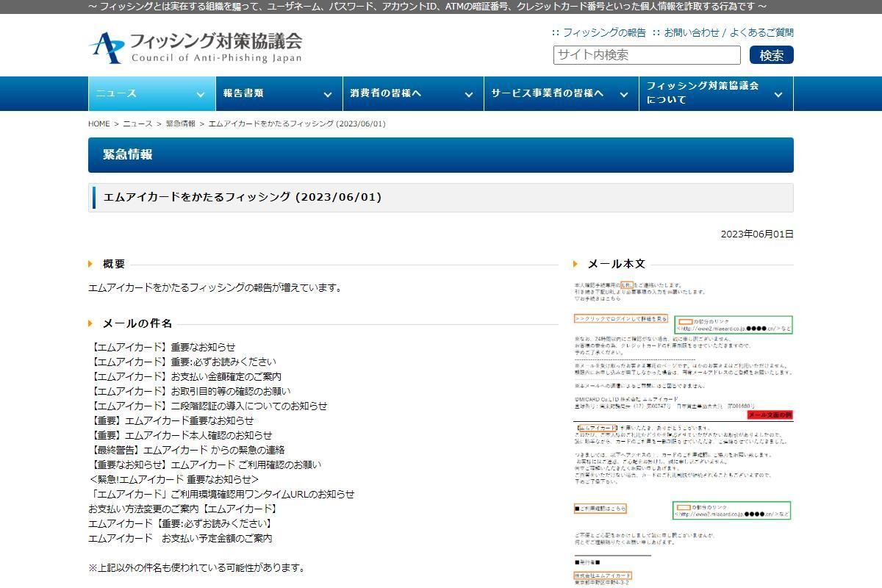Image resolution: width=882 pixels, height=588 pixels.
Task: Click the 概要 heading
Action: click(114, 264)
